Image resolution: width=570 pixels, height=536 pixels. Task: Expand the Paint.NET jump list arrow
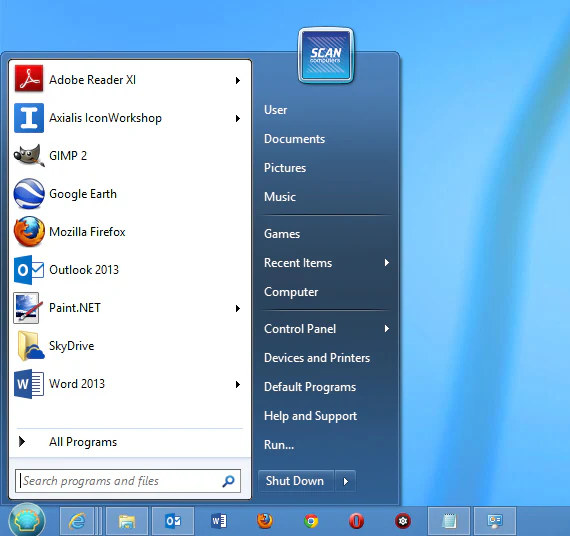[238, 308]
